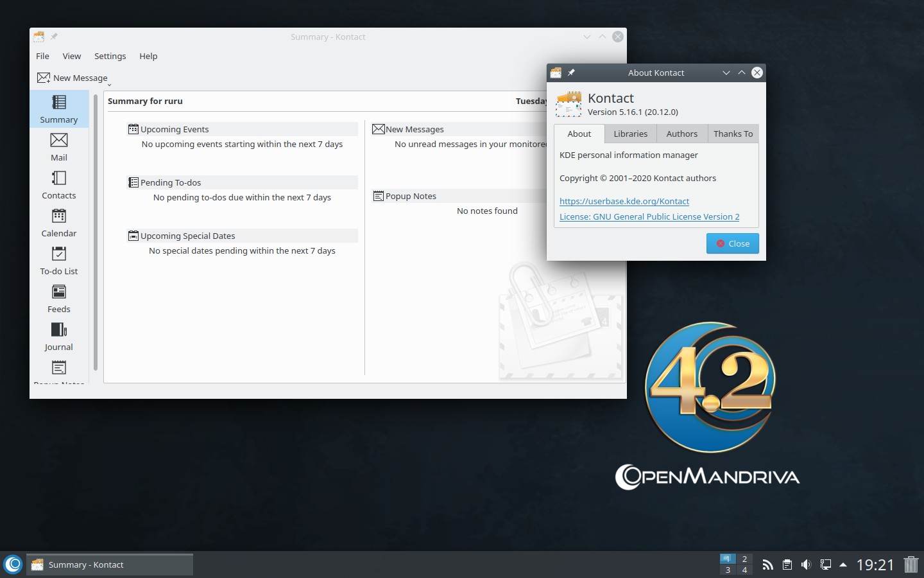Pin the Summary - Kontact window
This screenshot has height=578, width=924.
[54, 37]
